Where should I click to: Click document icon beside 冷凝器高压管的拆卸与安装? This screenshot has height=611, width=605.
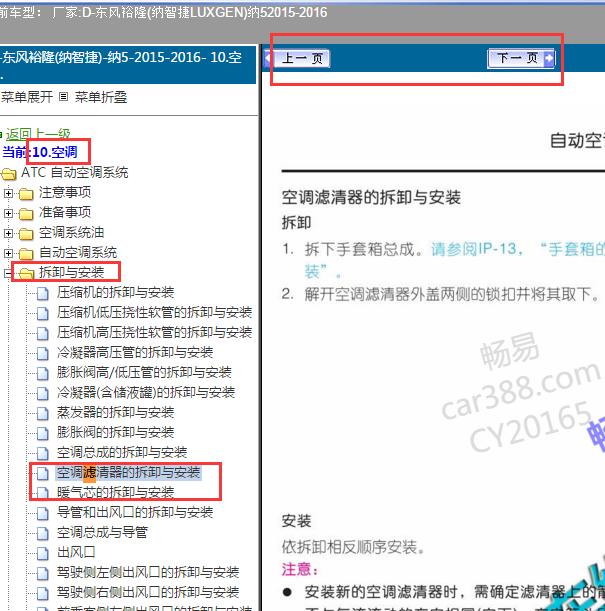[x=42, y=353]
